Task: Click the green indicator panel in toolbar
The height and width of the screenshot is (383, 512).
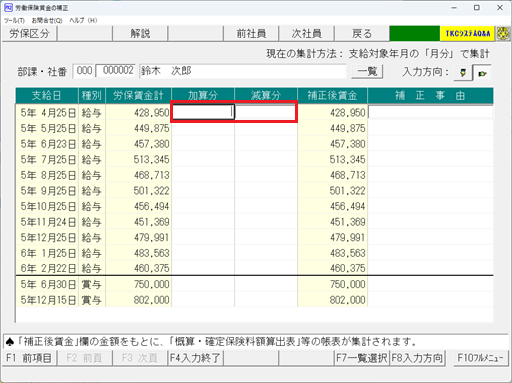Action: 414,34
